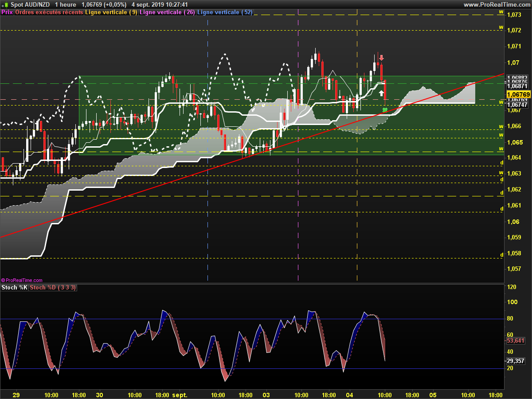Click the price change text 1,06769 (+0,05%)
This screenshot has width=532, height=399.
pos(104,4)
